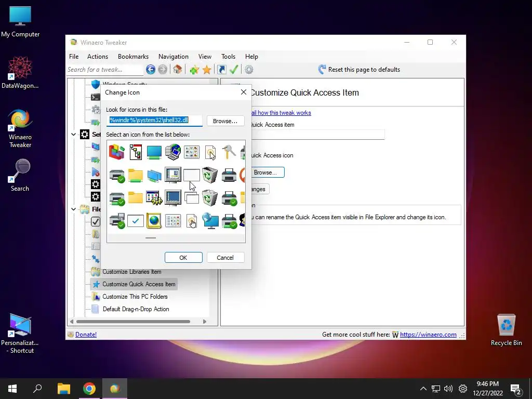Select the keys icon

pyautogui.click(x=229, y=152)
